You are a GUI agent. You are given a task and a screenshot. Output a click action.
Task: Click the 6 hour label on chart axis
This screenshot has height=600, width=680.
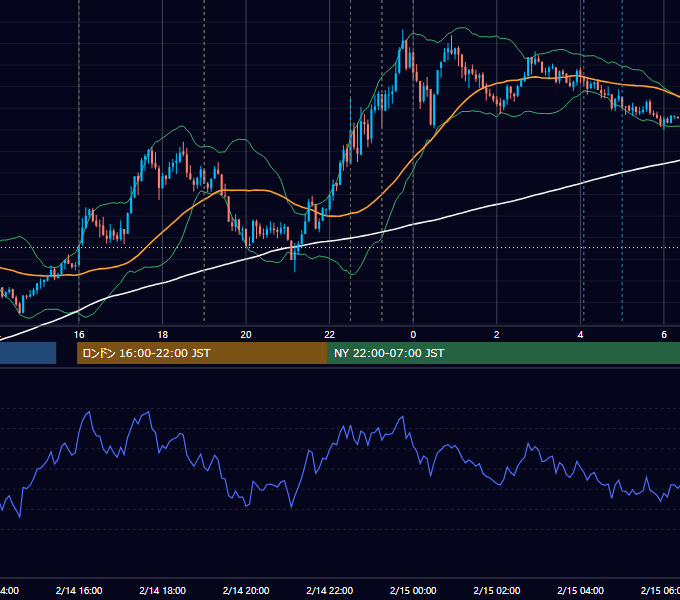(x=664, y=335)
